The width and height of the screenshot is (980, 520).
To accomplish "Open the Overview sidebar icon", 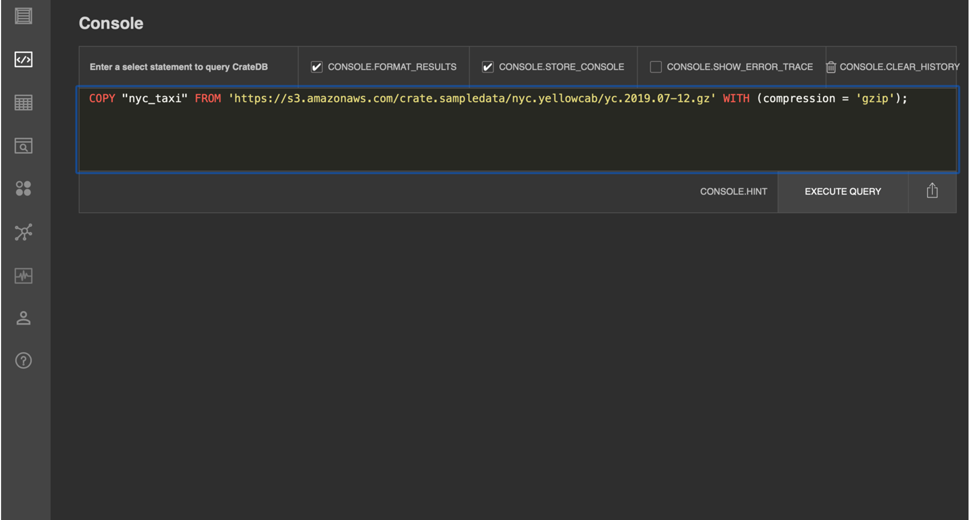I will pos(24,16).
